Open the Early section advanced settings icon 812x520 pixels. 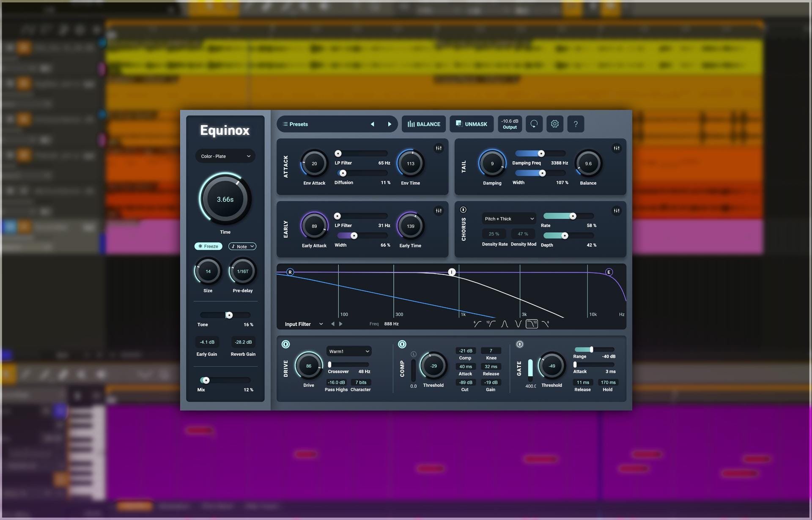coord(439,211)
